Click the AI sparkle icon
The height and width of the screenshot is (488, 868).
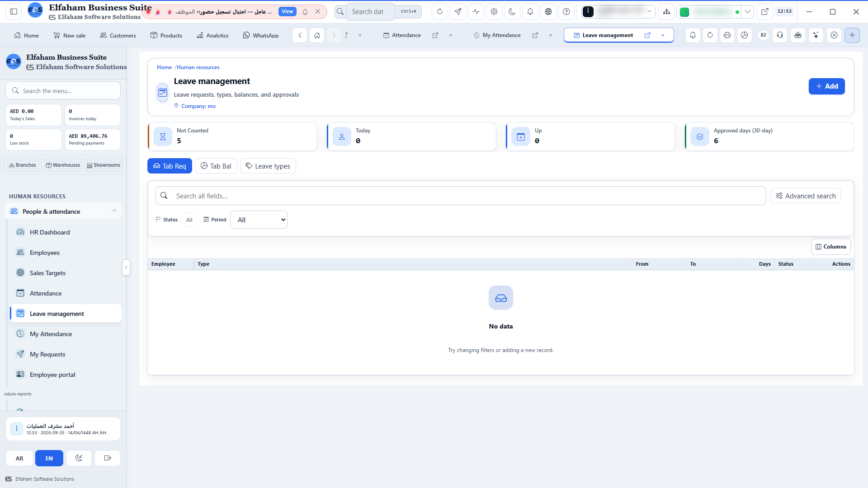click(816, 35)
